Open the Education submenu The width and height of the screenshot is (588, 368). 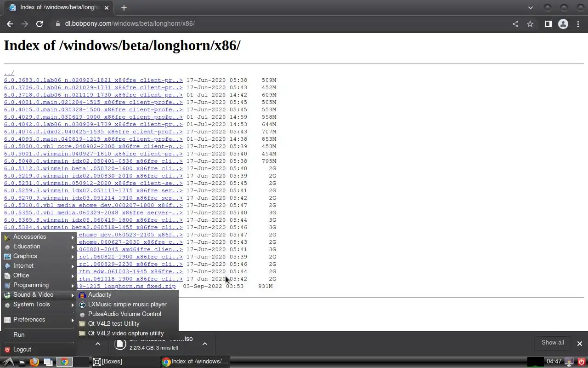pyautogui.click(x=39, y=247)
